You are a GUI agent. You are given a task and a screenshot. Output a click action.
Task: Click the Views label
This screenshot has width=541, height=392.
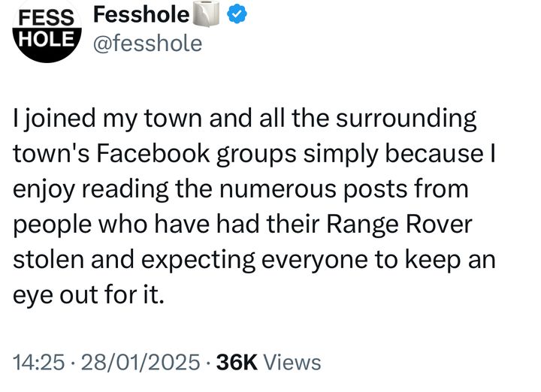292,362
